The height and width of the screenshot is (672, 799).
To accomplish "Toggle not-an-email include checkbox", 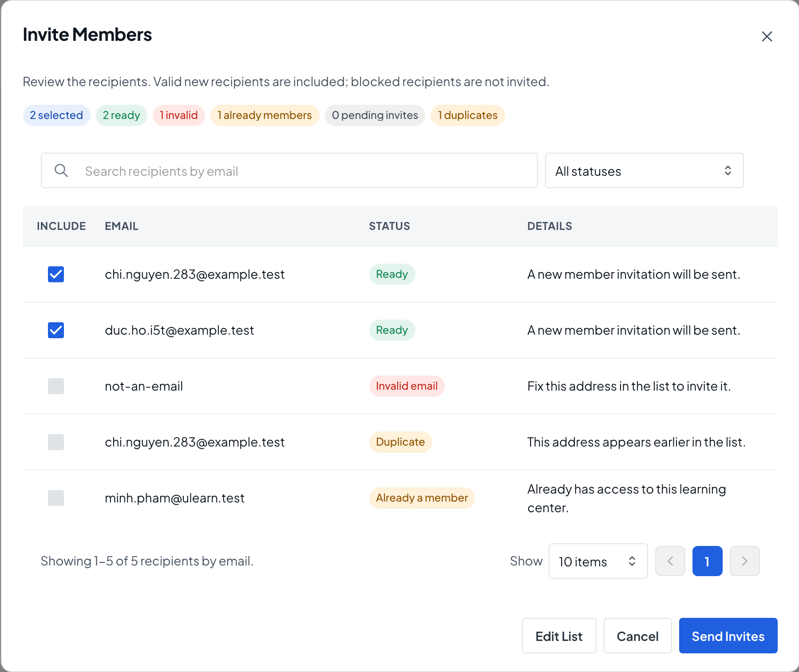I will 56,386.
